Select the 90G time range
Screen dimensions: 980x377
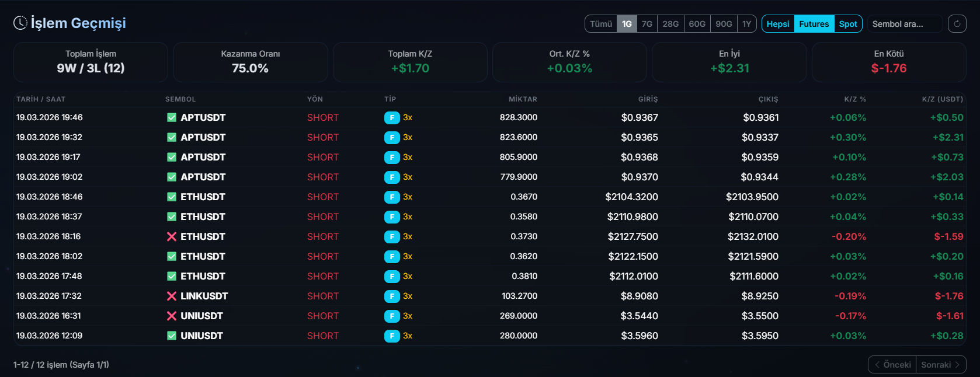point(724,24)
